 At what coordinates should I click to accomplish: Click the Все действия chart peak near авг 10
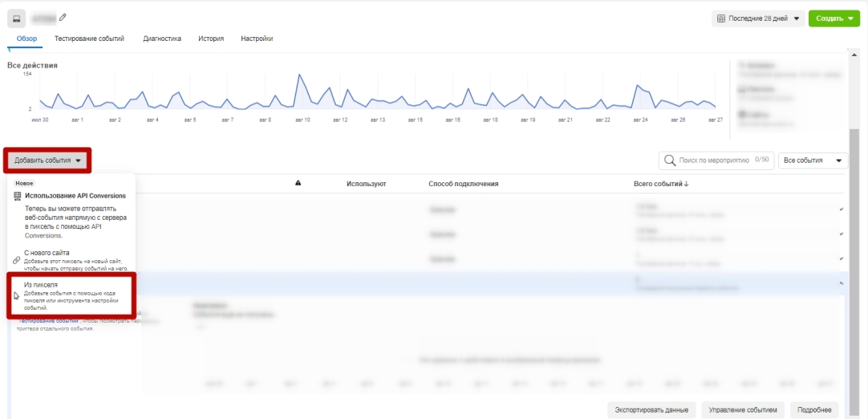click(299, 75)
